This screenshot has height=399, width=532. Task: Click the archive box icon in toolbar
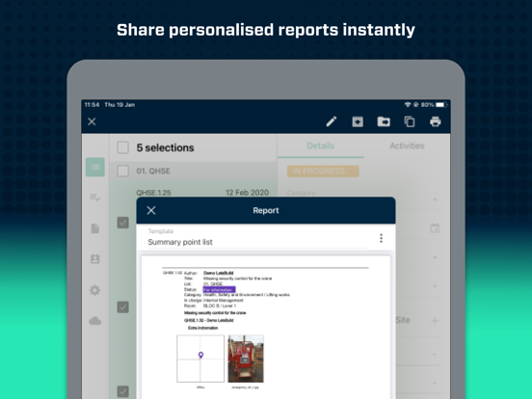point(358,121)
